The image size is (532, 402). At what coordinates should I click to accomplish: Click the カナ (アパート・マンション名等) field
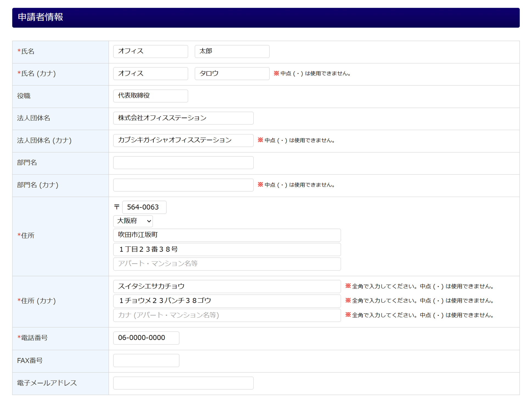227,315
